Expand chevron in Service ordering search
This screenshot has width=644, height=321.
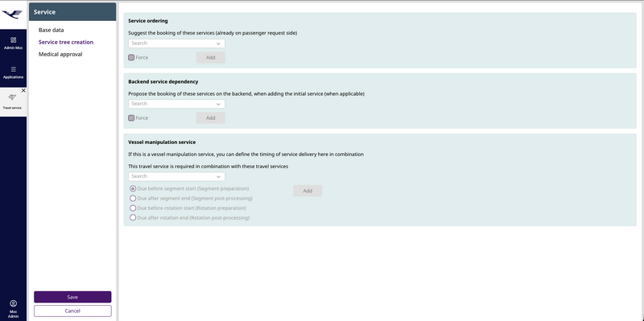218,43
